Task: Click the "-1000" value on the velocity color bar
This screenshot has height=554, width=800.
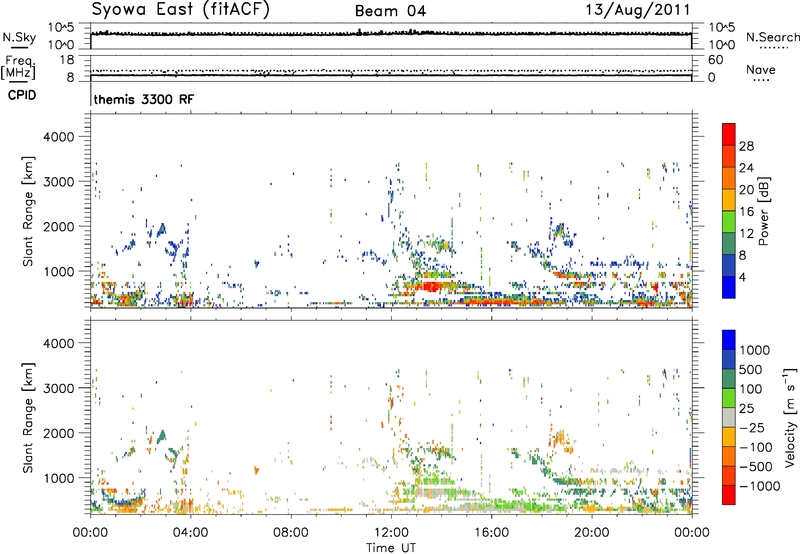Action: pyautogui.click(x=760, y=486)
